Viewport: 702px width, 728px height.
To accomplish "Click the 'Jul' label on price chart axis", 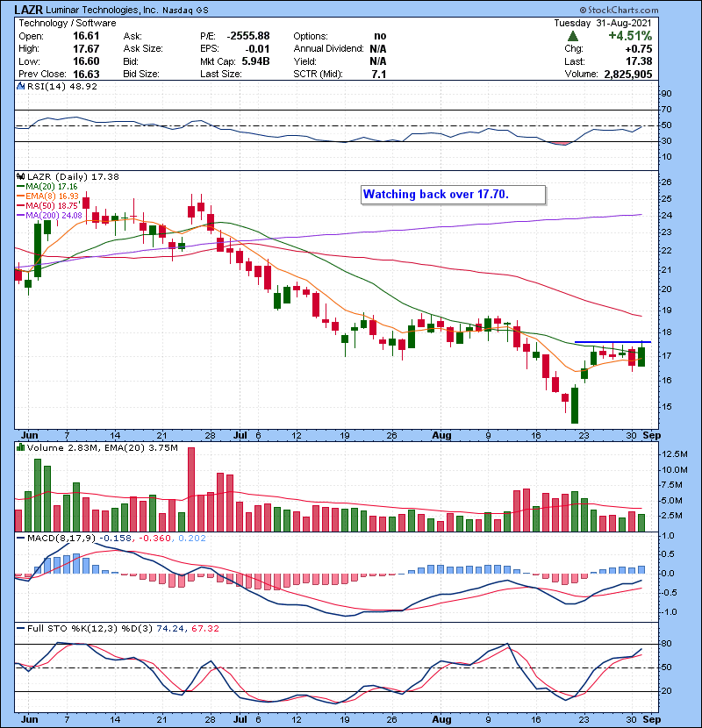I will coord(240,435).
